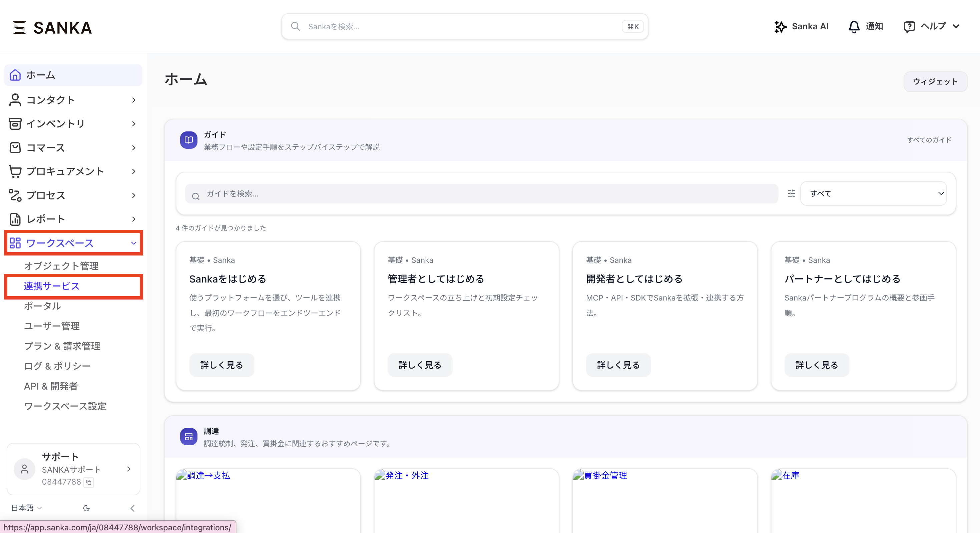Click the guide filter sliders icon
Screen dimensions: 980x533
click(x=791, y=194)
